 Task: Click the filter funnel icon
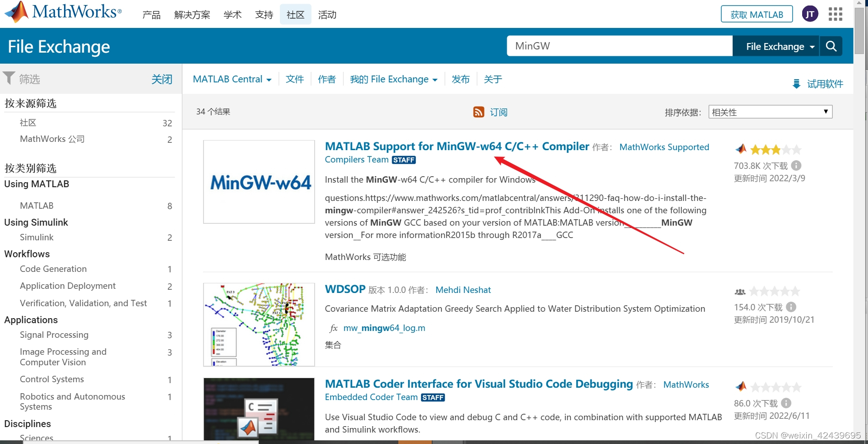point(9,78)
